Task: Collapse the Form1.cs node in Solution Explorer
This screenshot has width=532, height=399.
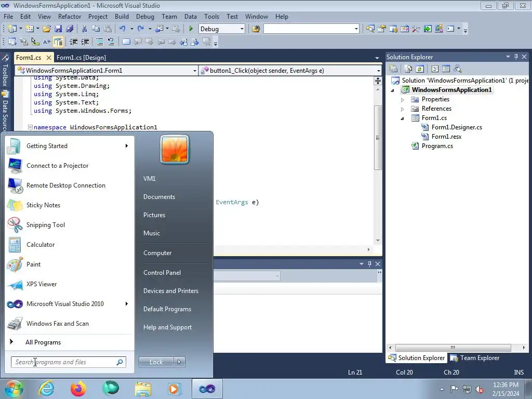Action: pos(403,118)
